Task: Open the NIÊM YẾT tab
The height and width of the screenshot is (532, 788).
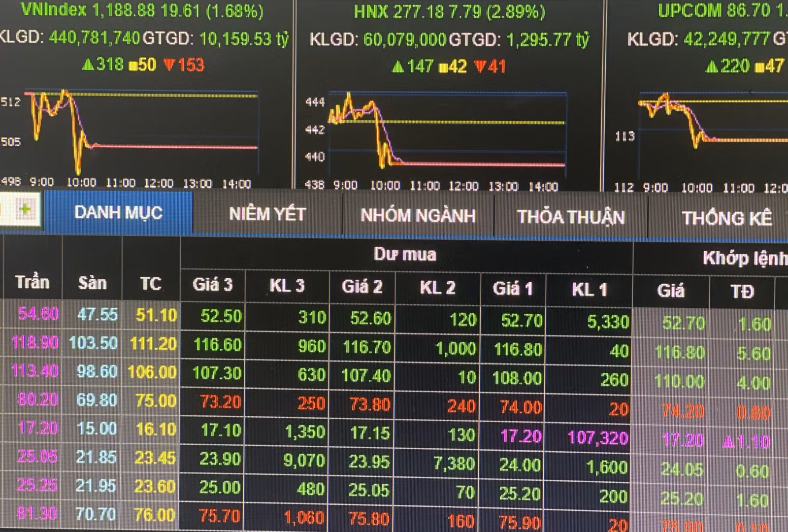Action: tap(267, 214)
